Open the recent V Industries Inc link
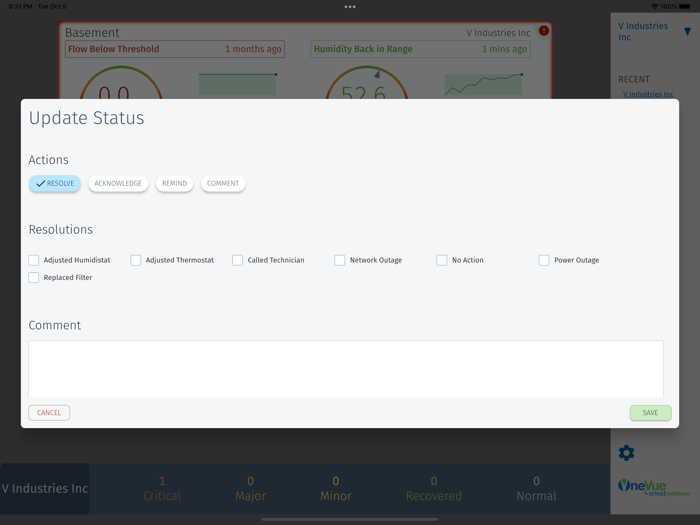 648,94
